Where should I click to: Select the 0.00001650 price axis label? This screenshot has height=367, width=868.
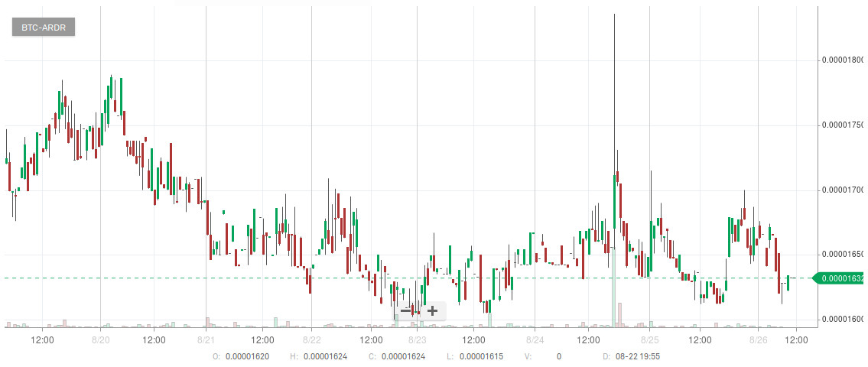[843, 255]
